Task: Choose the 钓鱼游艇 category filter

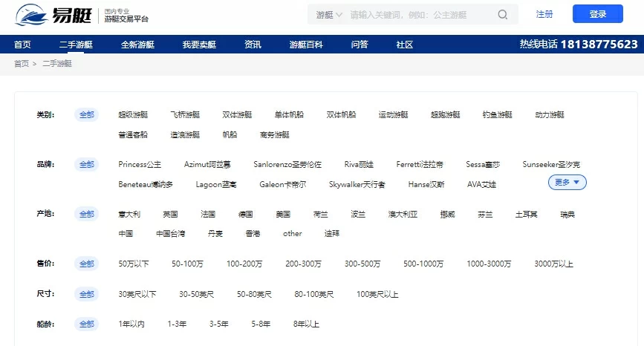Action: tap(498, 114)
